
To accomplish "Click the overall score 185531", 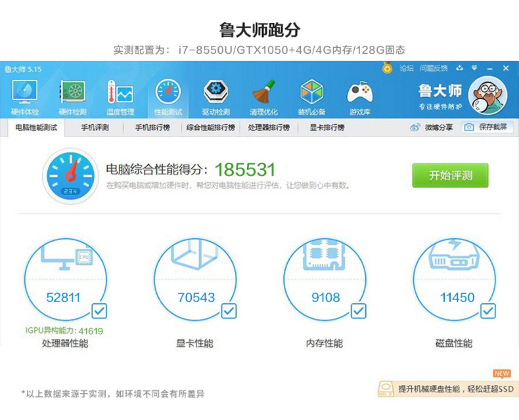I will [245, 170].
